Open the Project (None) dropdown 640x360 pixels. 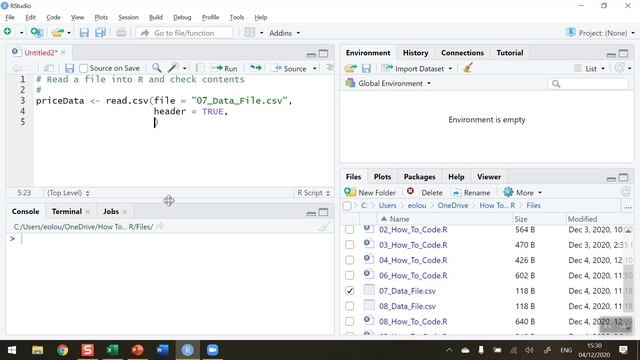coord(600,33)
